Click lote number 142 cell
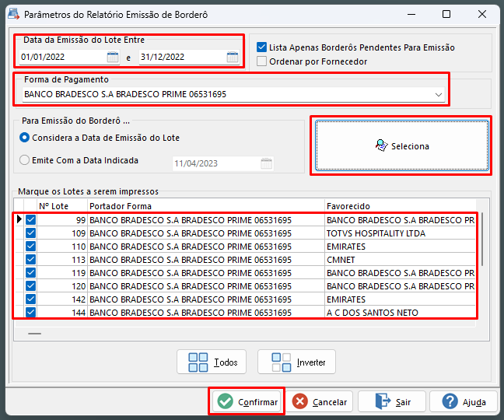Image resolution: width=504 pixels, height=420 pixels. tap(62, 299)
